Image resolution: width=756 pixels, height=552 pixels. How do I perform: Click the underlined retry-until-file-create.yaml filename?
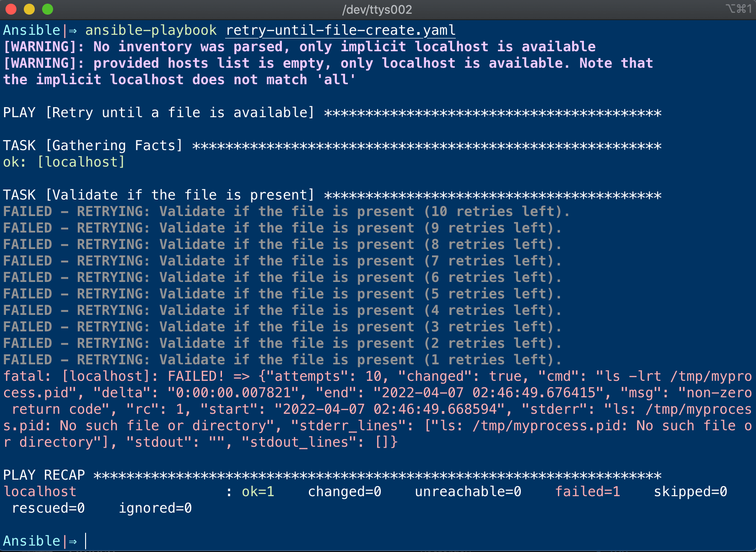point(341,30)
